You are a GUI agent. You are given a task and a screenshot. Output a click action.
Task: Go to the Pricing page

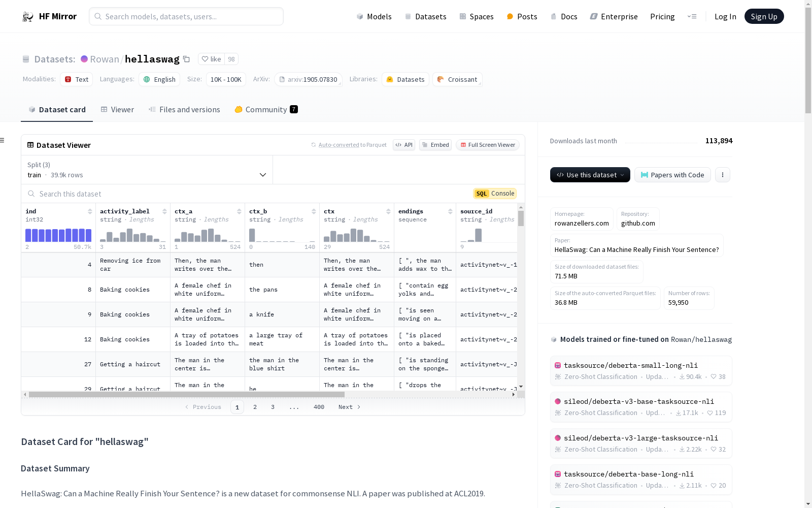tap(662, 17)
